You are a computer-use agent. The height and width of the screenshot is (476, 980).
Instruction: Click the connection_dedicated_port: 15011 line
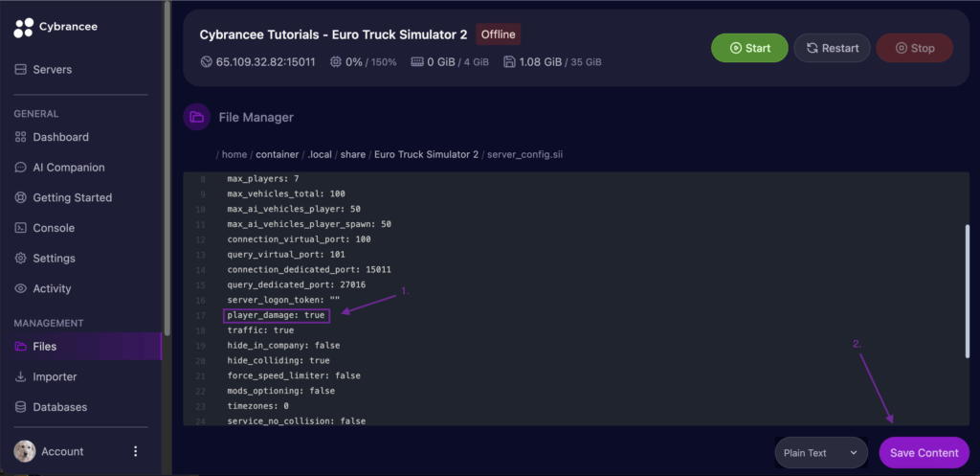pos(309,269)
